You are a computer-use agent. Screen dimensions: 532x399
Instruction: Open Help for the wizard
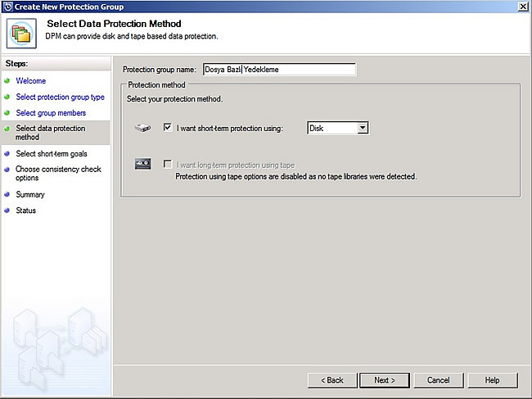[x=492, y=380]
